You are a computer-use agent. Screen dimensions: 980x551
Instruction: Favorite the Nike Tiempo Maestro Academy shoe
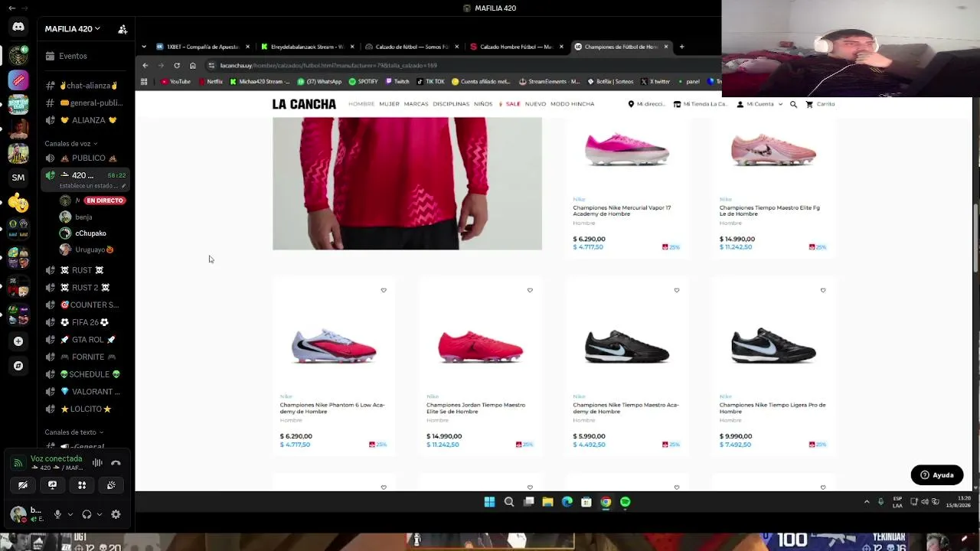(676, 291)
